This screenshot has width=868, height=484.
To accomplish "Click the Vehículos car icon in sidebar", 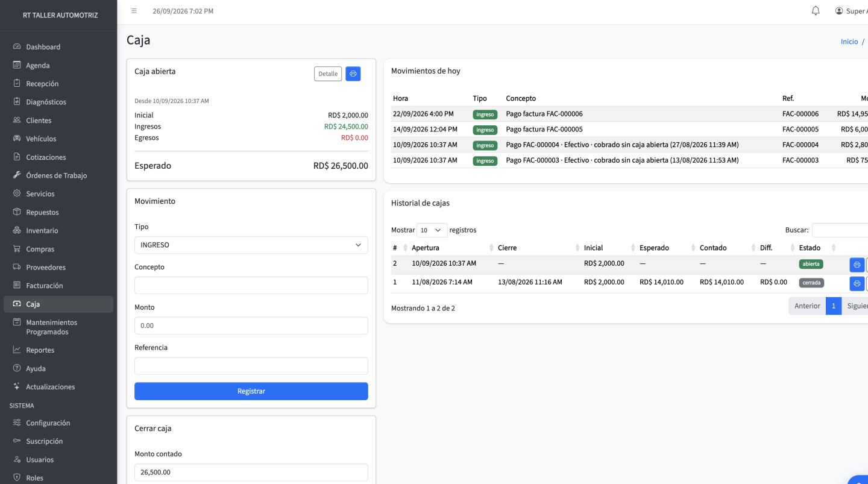I will coord(17,139).
